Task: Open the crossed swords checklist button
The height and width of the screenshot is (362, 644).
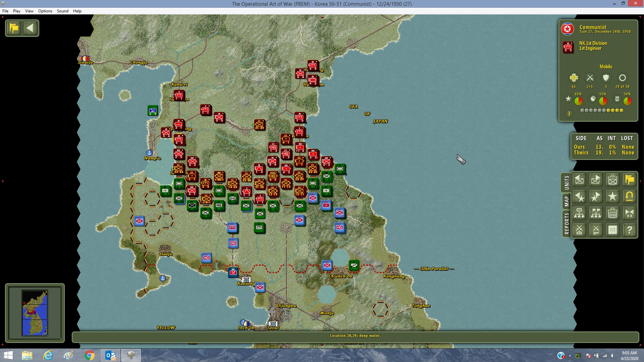Action: [579, 230]
